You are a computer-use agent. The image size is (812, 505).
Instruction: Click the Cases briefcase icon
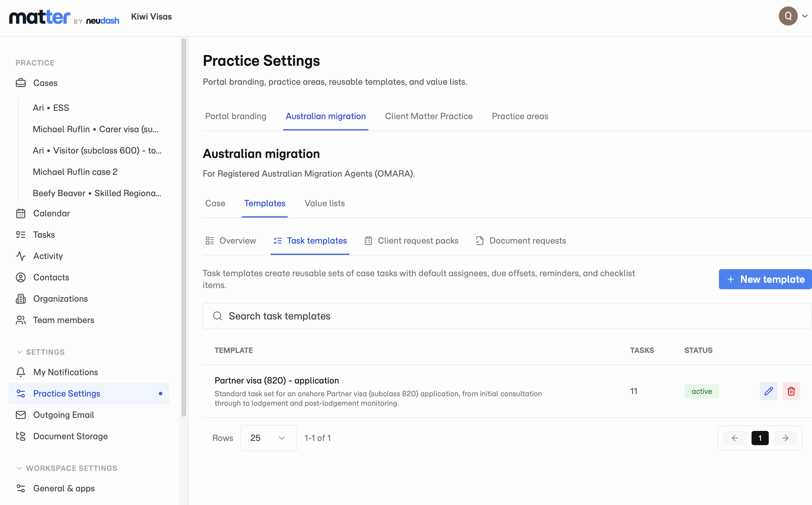[x=21, y=83]
